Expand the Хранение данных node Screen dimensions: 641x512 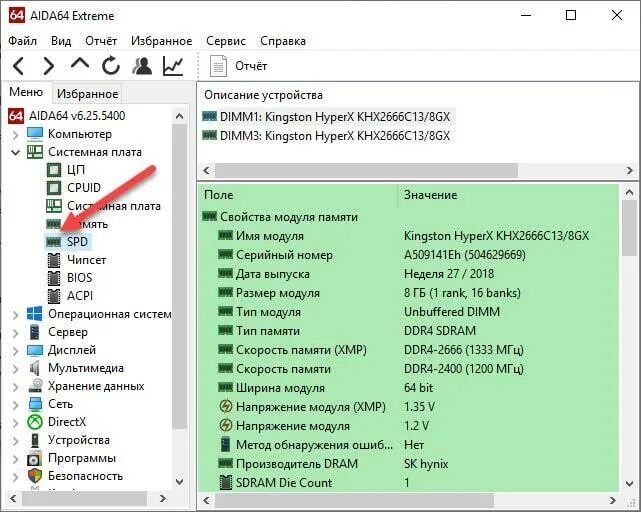[16, 386]
